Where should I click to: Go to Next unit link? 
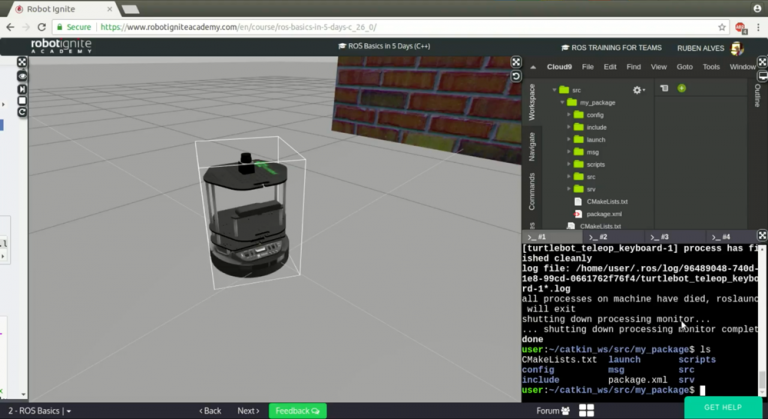coord(248,411)
